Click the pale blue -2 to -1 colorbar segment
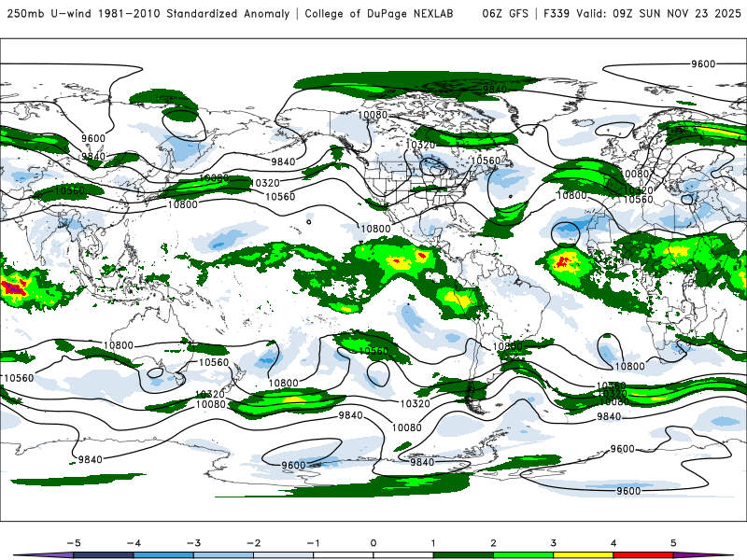Screen dimensions: 747x560 [284, 555]
